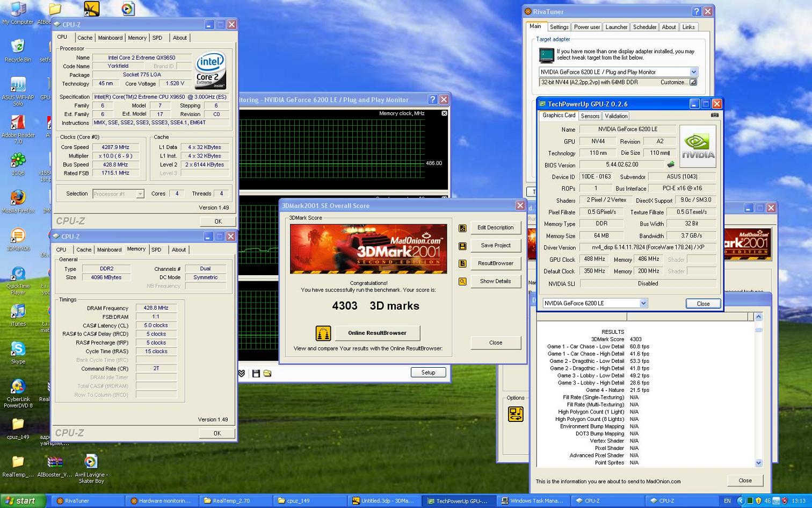Expand hidden system tray icons arrow

740,500
